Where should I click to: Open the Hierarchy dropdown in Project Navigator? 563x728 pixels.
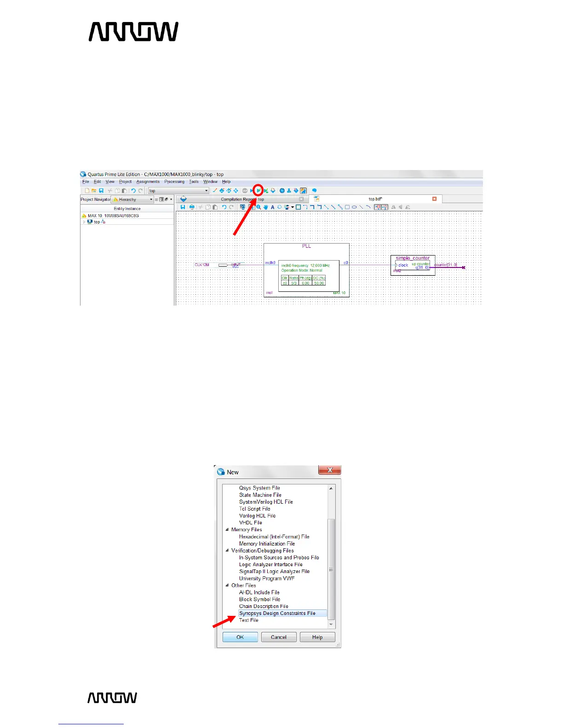coord(132,199)
